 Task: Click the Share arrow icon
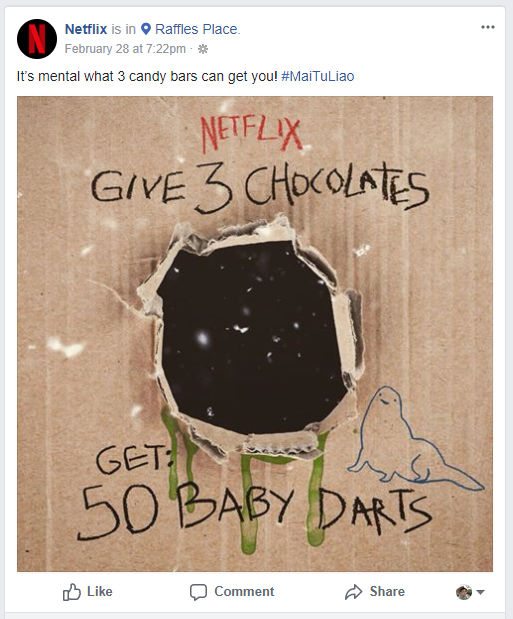tap(353, 592)
